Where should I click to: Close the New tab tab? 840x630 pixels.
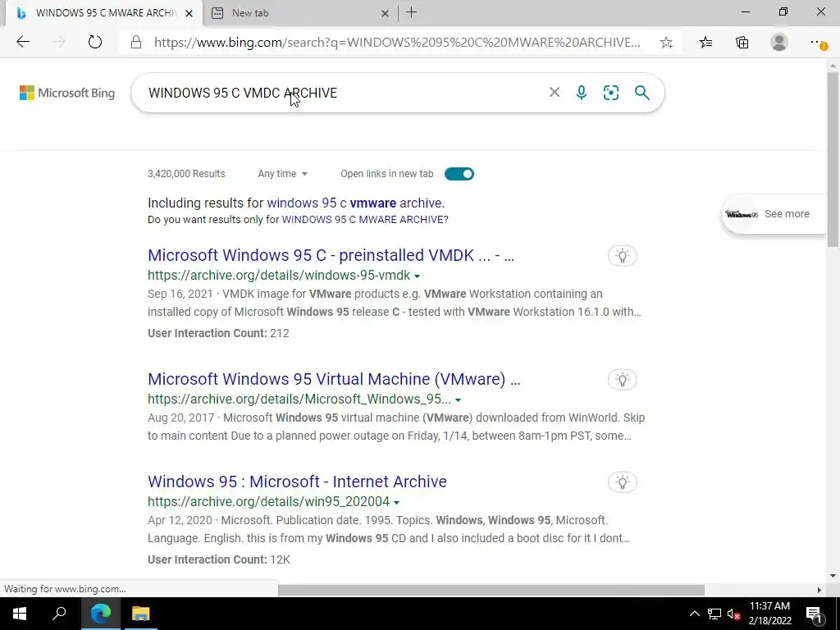coord(385,13)
